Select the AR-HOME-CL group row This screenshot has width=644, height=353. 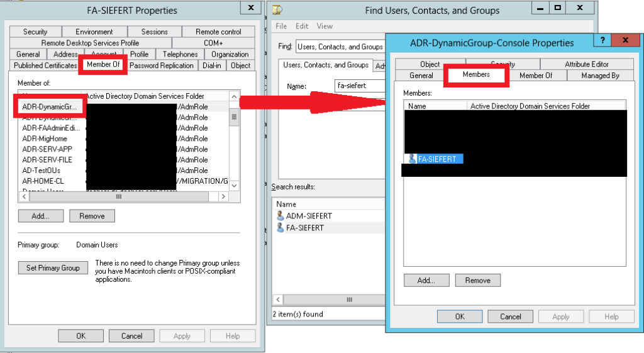click(x=43, y=181)
